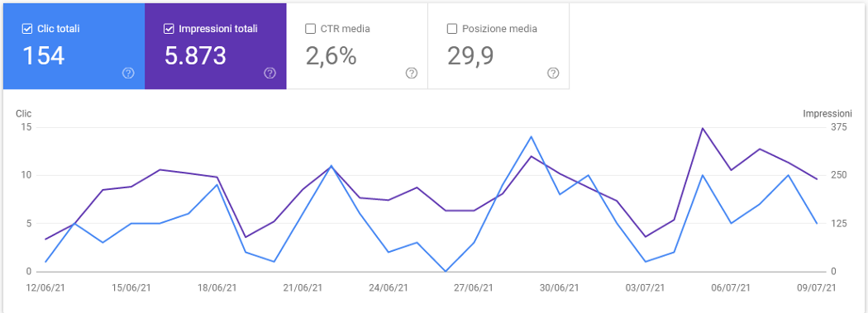Uncheck the Impressioni totali checkbox

click(x=169, y=29)
